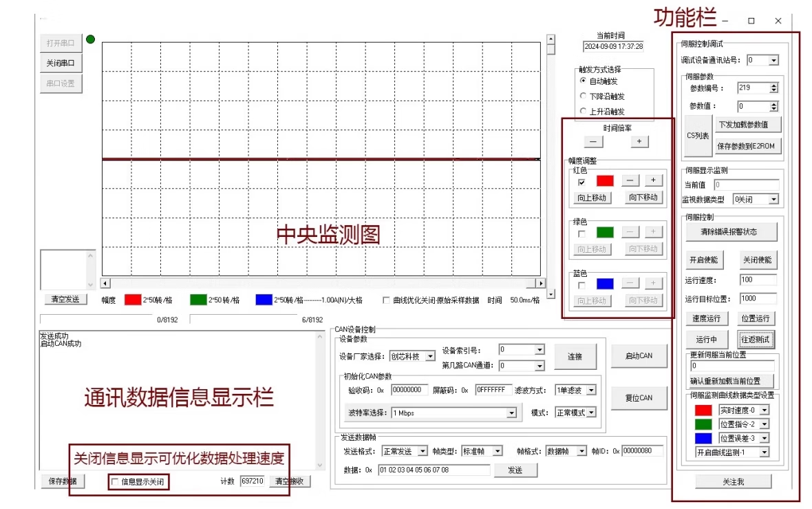Viewport: 812px width, 509px height.
Task: Select 自动触发 trigger mode
Action: coord(584,81)
